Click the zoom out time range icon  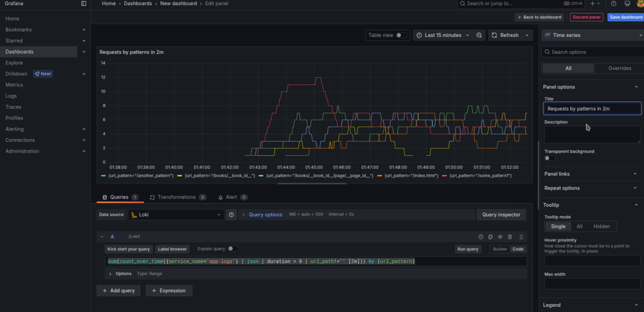coord(479,35)
